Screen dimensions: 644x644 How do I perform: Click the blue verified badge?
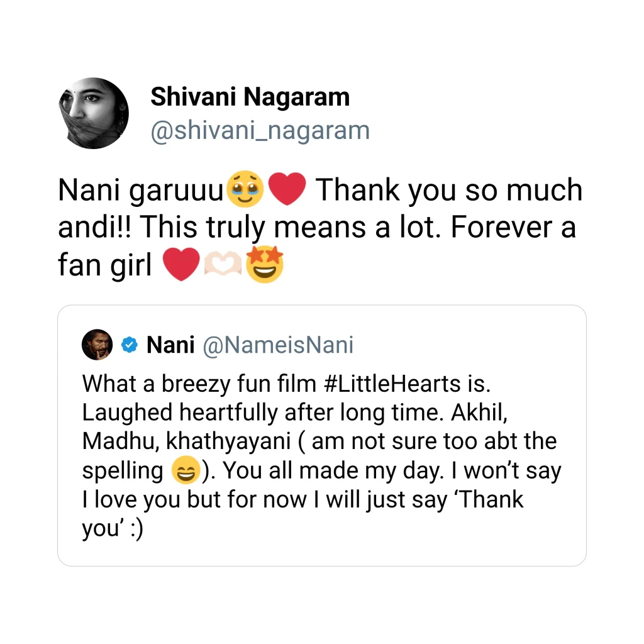point(129,345)
